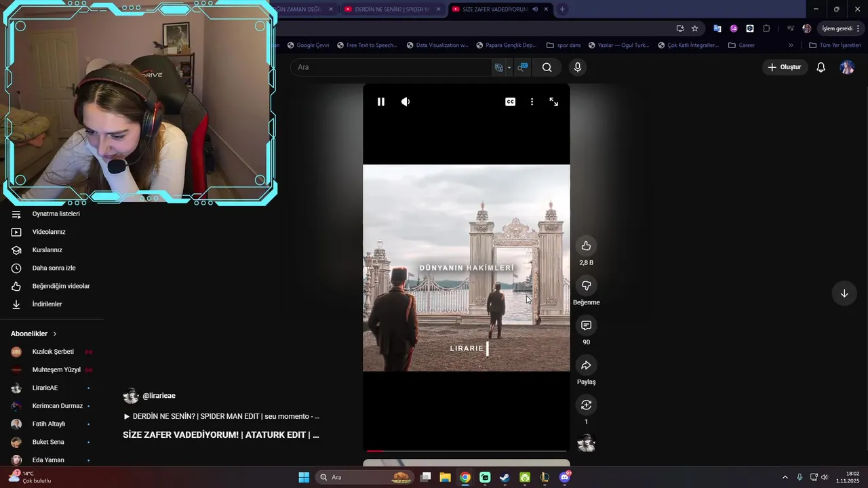Mute tab via speaker icon on active tab
Viewport: 868px width, 488px height.
[x=535, y=9]
